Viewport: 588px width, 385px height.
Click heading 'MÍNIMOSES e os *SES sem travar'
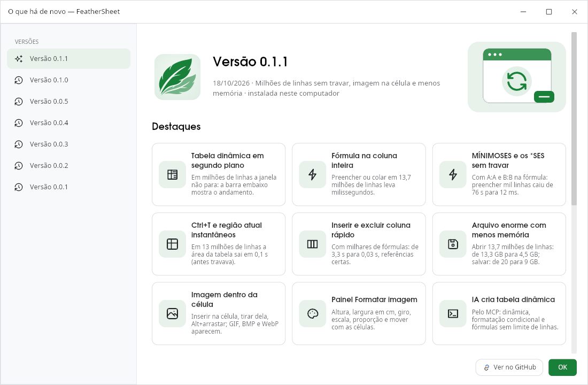[x=508, y=160]
